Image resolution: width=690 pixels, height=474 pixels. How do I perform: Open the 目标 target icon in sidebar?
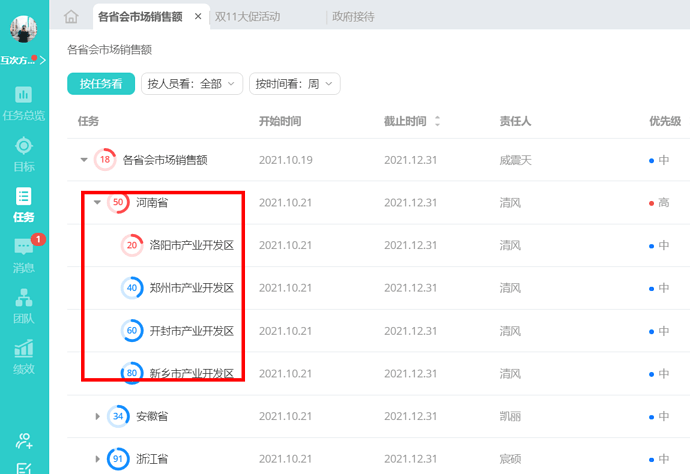24,146
